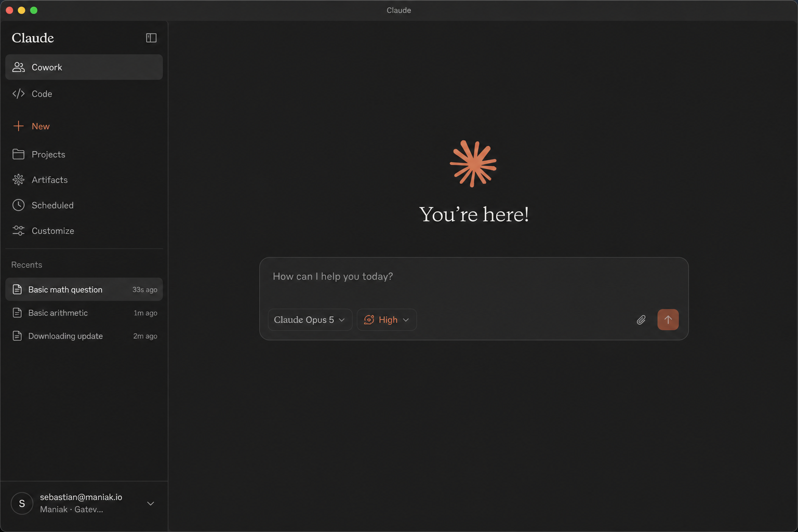Screen dimensions: 798x532
Task: Toggle the sidebar collapse icon
Action: [151, 38]
